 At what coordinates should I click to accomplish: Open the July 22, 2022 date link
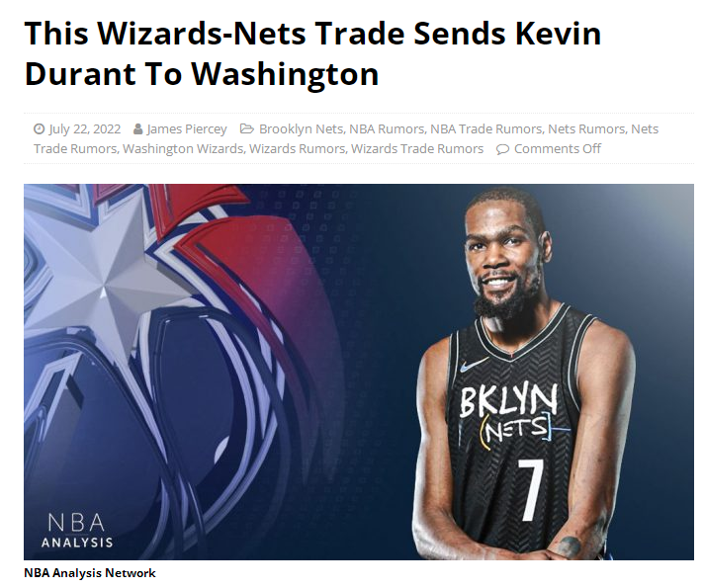[x=84, y=129]
